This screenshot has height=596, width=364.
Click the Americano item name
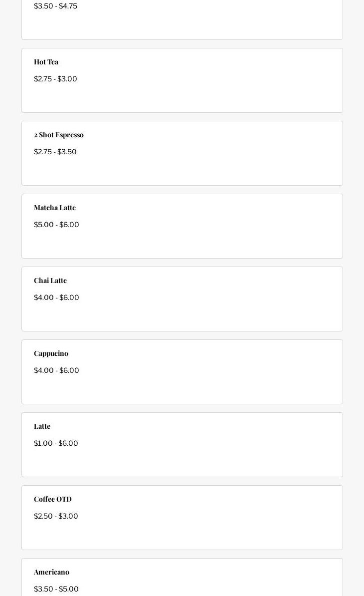click(51, 572)
